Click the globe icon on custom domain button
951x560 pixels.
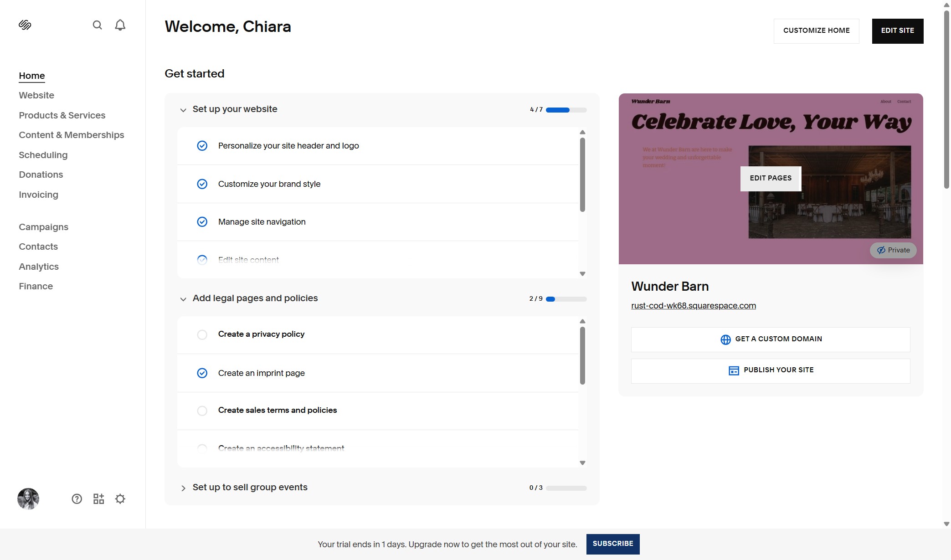[725, 339]
